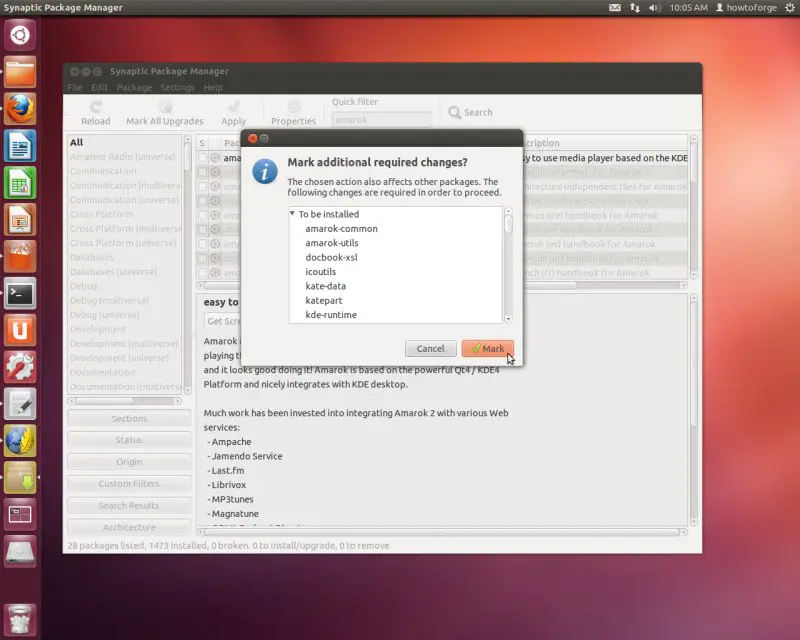Open Ubuntu One from the launcher

(20, 330)
